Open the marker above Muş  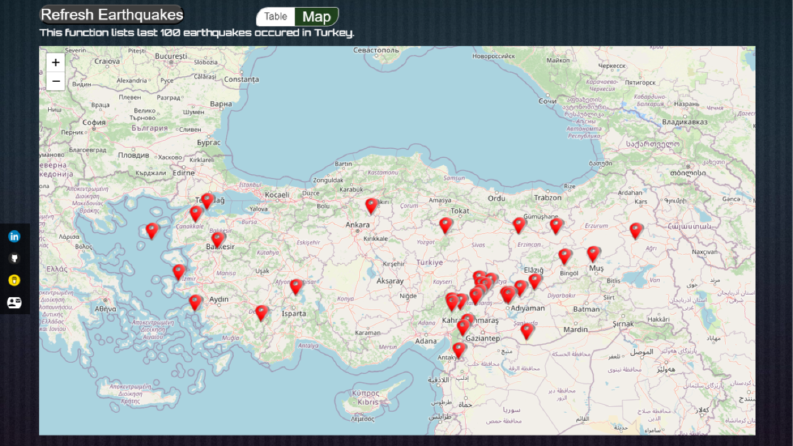tap(593, 253)
